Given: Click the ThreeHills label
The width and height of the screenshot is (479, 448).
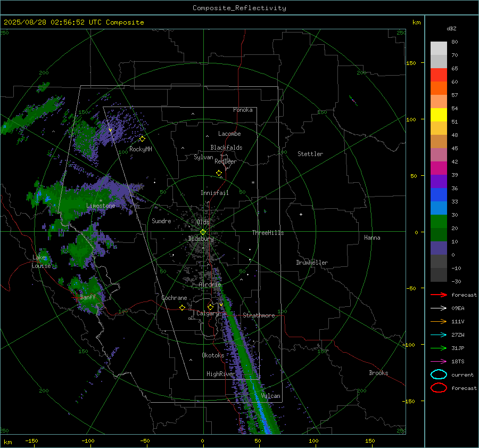Looking at the screenshot, I should pyautogui.click(x=268, y=233).
